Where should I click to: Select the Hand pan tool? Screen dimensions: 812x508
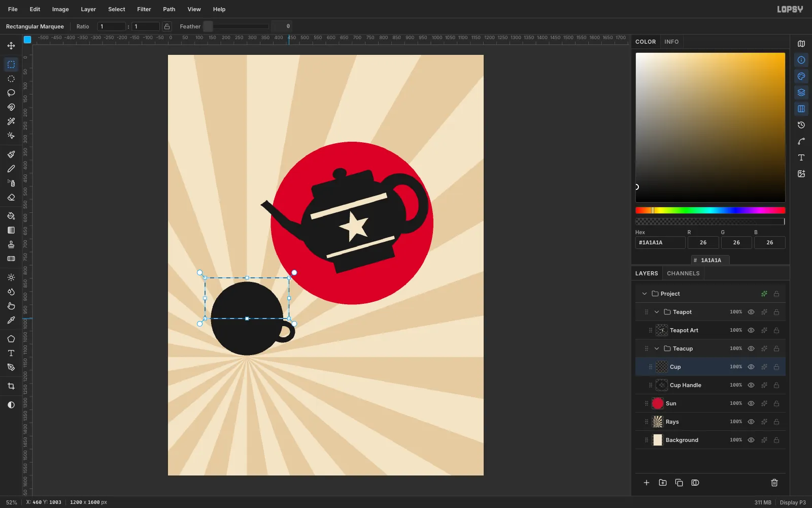[11, 306]
